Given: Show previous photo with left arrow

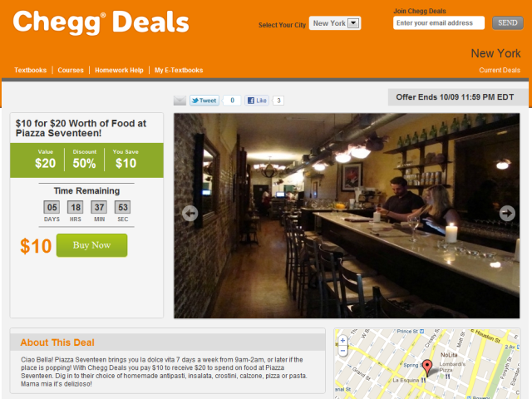Looking at the screenshot, I should [190, 214].
